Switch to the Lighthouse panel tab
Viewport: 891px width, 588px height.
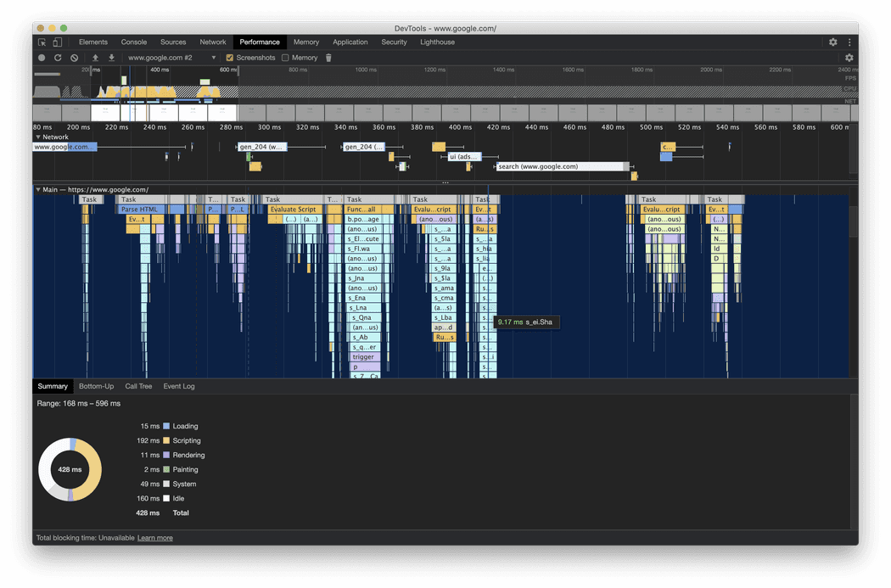pyautogui.click(x=437, y=42)
